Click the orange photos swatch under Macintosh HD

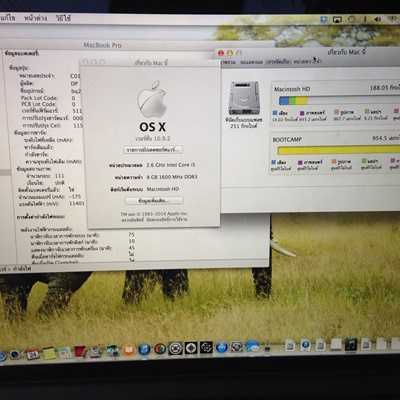[x=337, y=112]
